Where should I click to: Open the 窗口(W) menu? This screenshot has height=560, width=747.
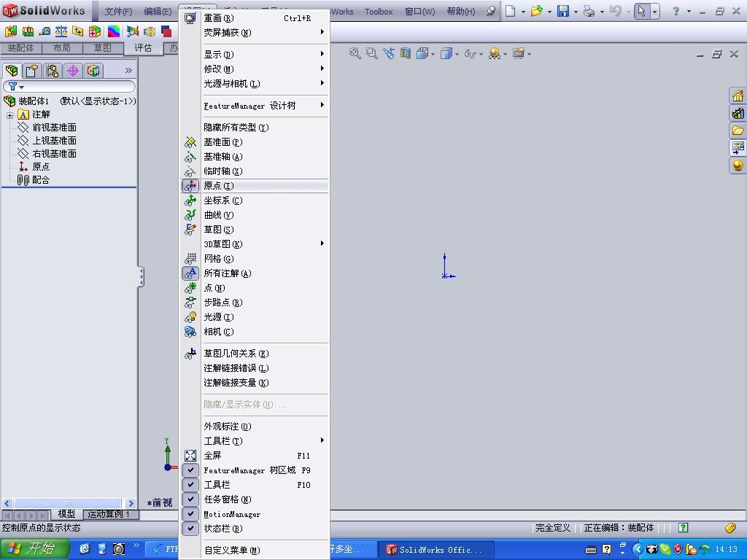coord(419,12)
